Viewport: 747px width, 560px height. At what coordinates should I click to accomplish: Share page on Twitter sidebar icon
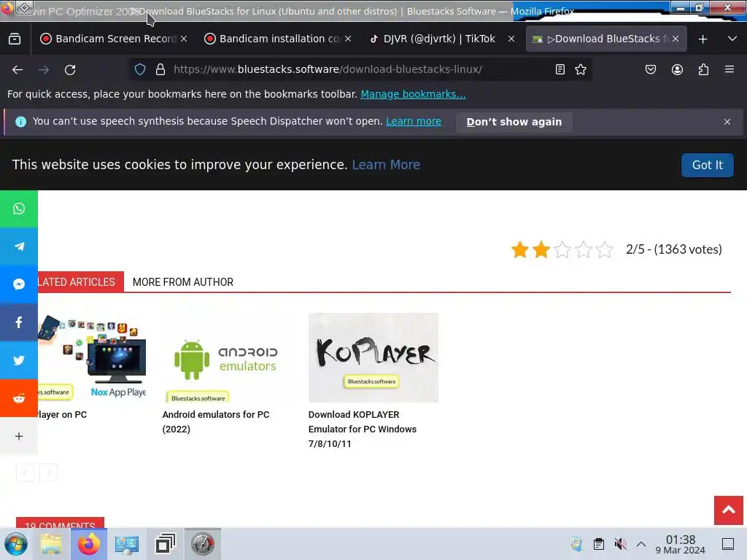(x=18, y=360)
